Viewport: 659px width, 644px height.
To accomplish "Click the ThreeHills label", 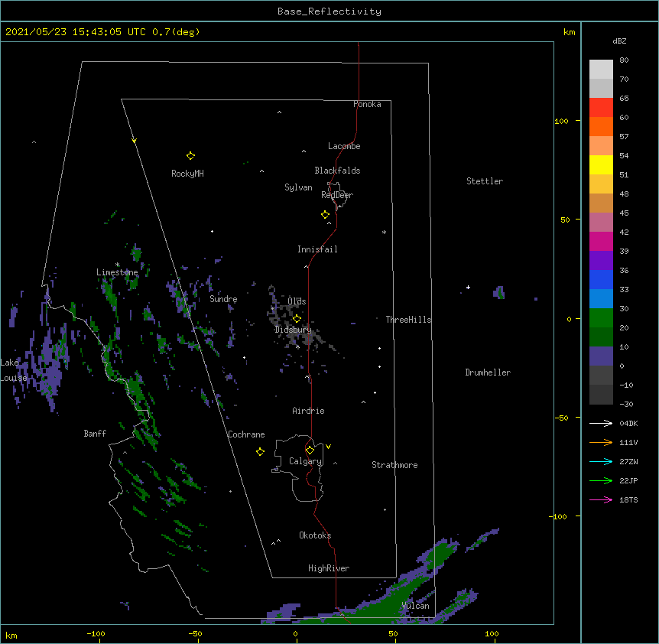I will [408, 320].
